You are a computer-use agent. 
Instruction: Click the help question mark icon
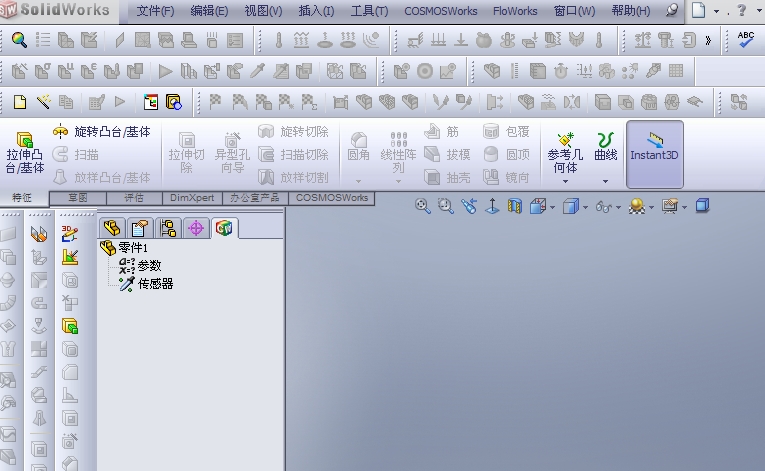[x=742, y=9]
